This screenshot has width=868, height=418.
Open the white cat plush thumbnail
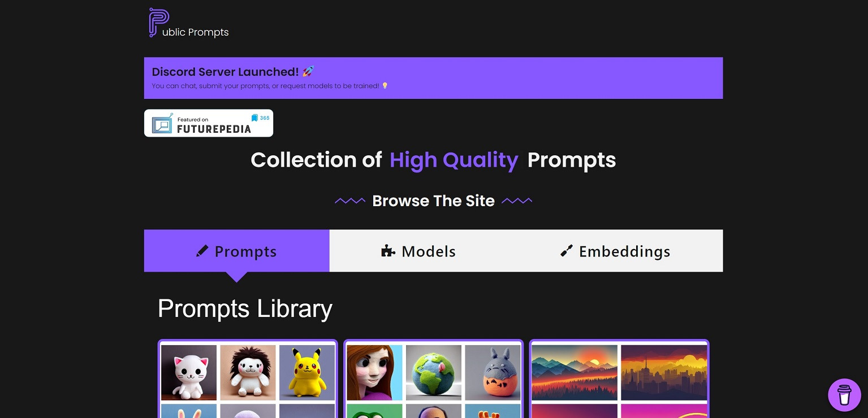[189, 372]
